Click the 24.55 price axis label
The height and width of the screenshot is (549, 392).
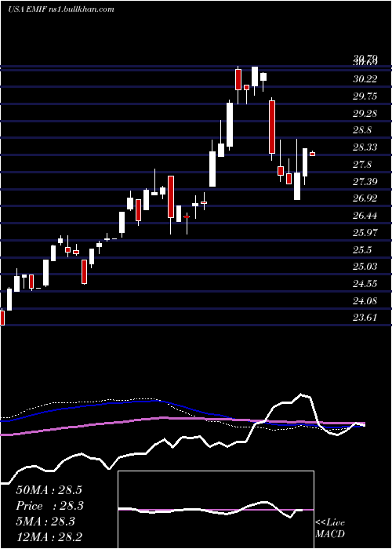tap(365, 284)
